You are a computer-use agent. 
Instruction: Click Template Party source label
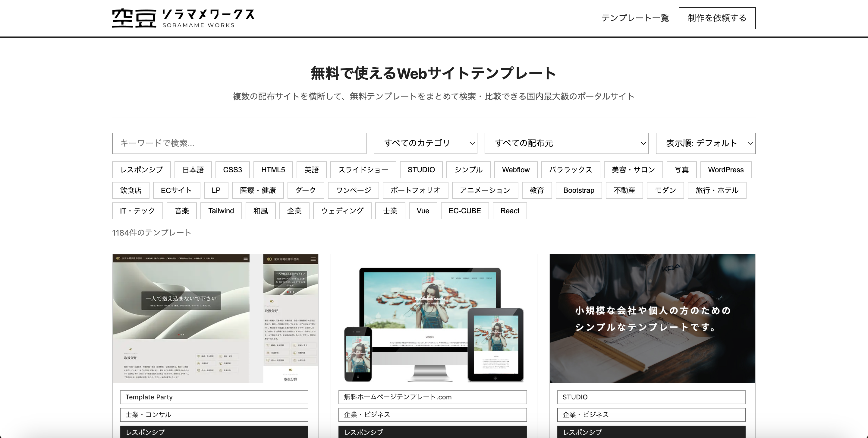click(214, 397)
